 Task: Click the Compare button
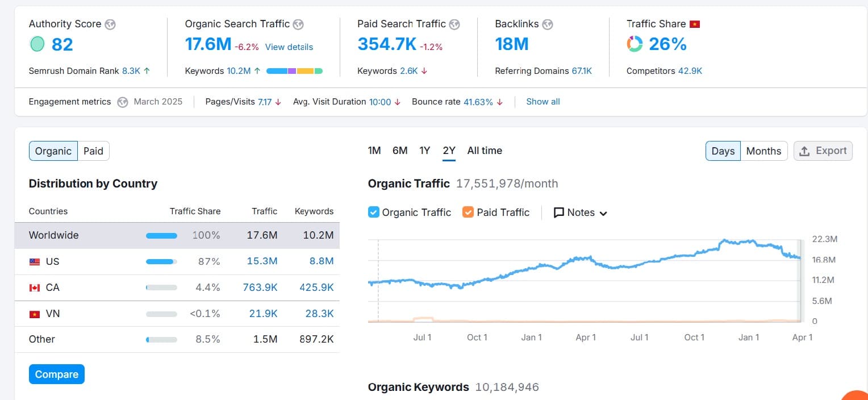click(57, 374)
